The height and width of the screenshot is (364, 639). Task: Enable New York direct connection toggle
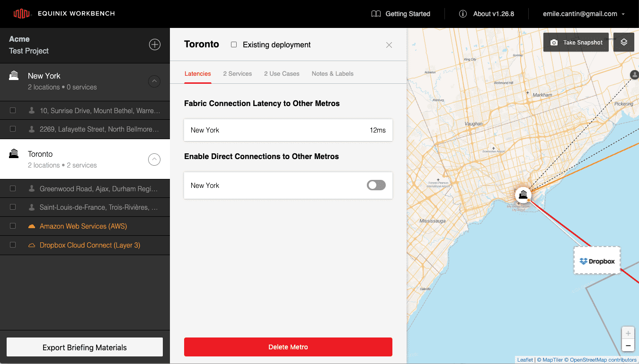tap(376, 186)
